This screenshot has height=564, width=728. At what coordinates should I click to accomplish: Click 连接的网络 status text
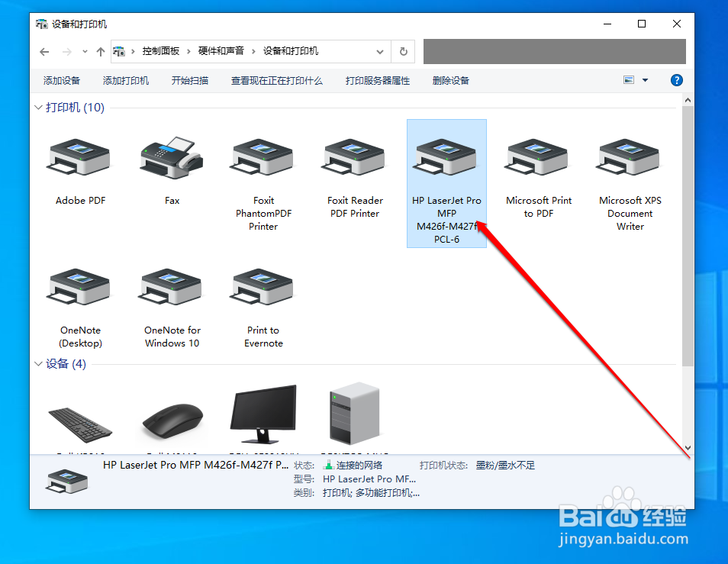click(359, 465)
